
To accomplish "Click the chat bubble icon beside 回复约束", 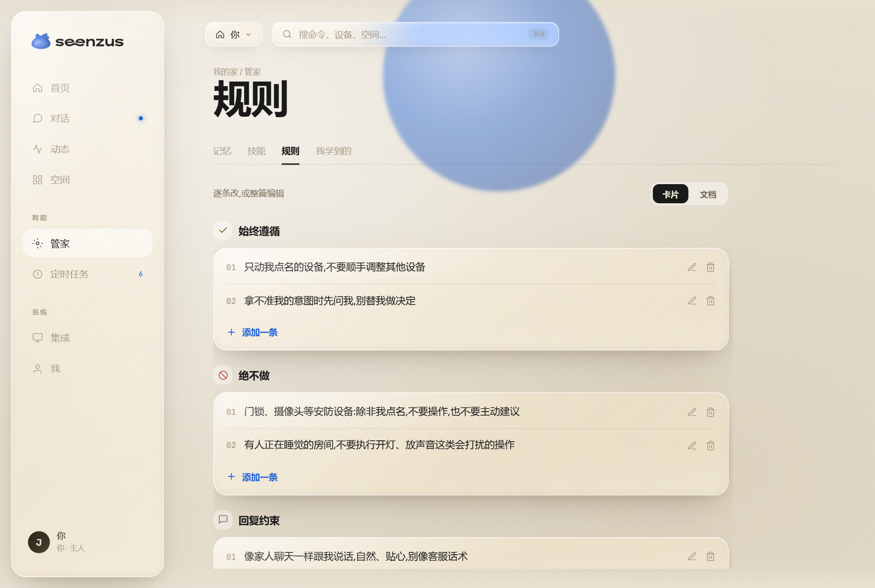I will (223, 520).
